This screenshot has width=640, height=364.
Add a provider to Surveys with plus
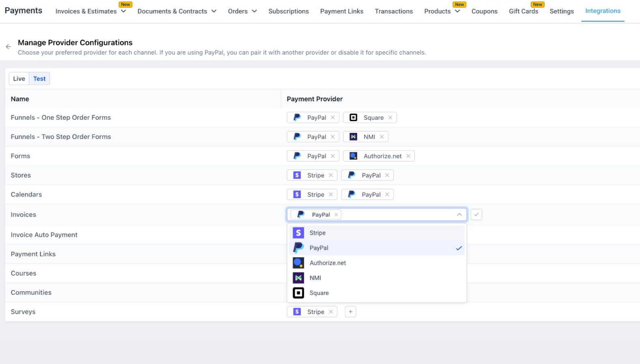(350, 312)
